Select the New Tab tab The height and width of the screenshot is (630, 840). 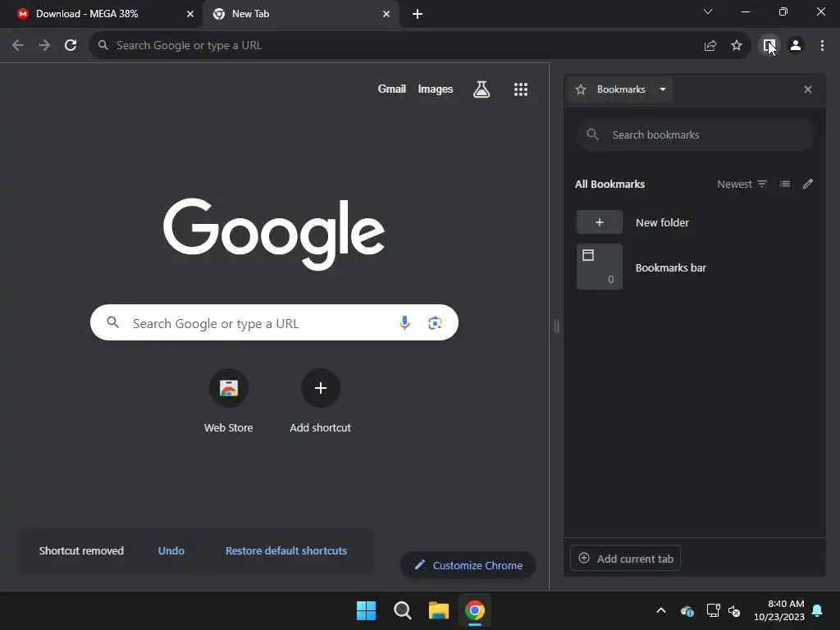tap(300, 14)
